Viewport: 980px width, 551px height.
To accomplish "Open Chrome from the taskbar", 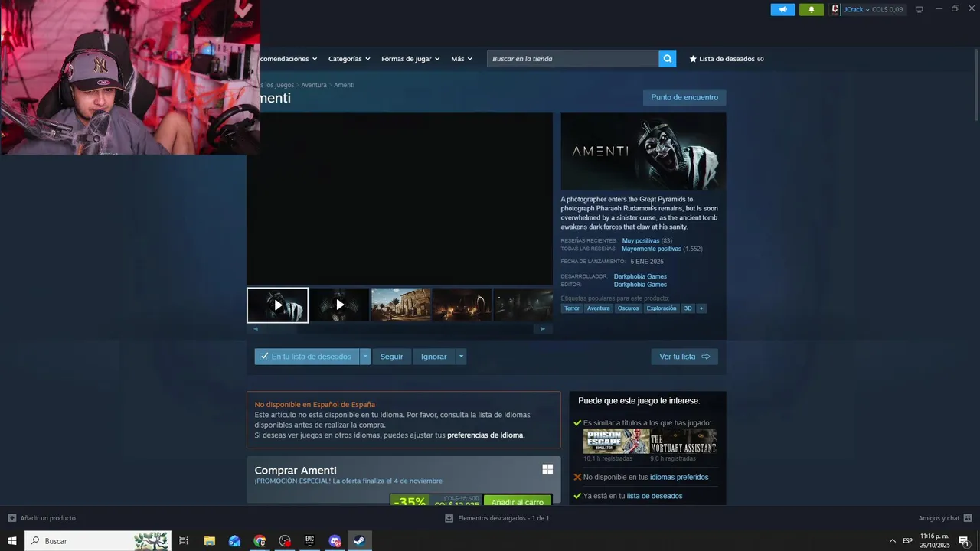I will click(x=260, y=541).
